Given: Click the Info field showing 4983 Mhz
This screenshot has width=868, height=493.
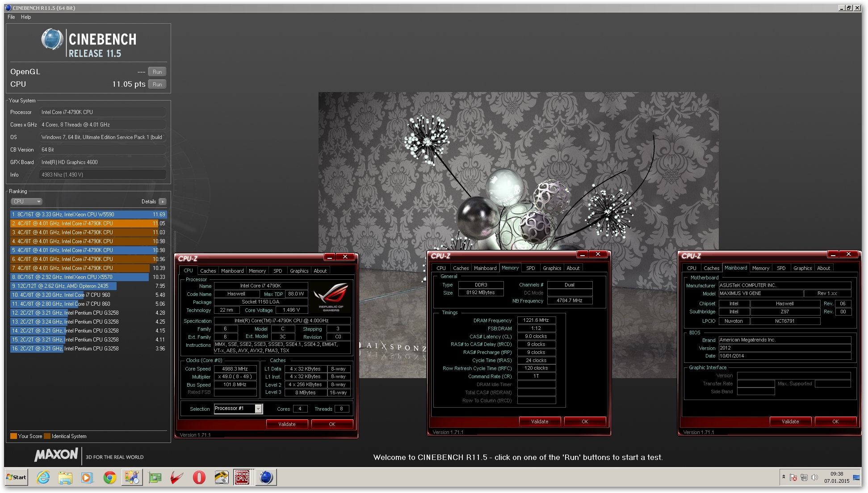Looking at the screenshot, I should (x=102, y=175).
